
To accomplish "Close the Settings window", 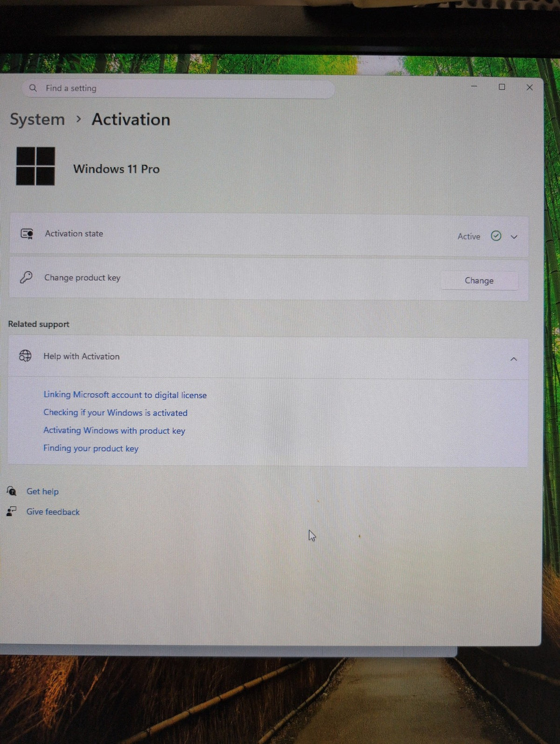I will pos(529,87).
